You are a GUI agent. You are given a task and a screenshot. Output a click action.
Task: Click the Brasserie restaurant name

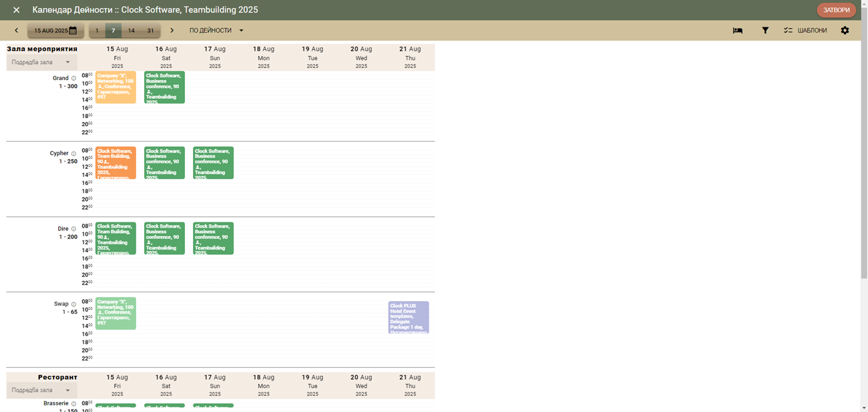[56, 403]
